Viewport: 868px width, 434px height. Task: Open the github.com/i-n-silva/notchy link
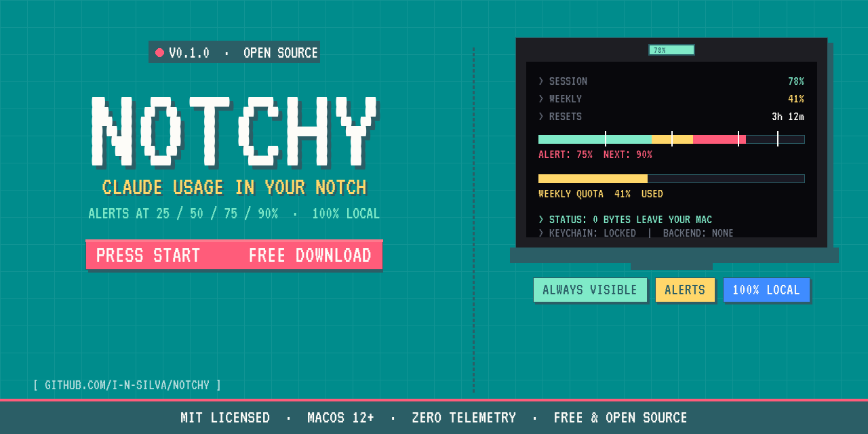pyautogui.click(x=127, y=385)
